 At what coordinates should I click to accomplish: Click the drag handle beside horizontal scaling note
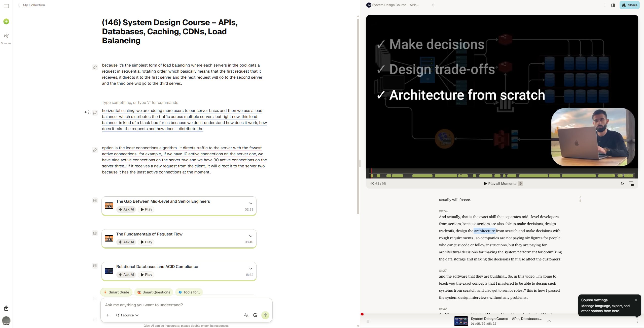click(x=89, y=112)
